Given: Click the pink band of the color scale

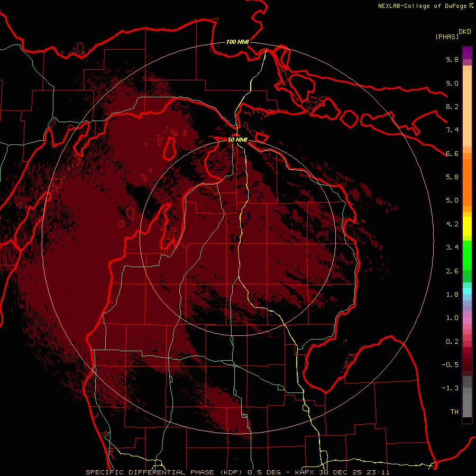Looking at the screenshot, I should click(467, 321).
